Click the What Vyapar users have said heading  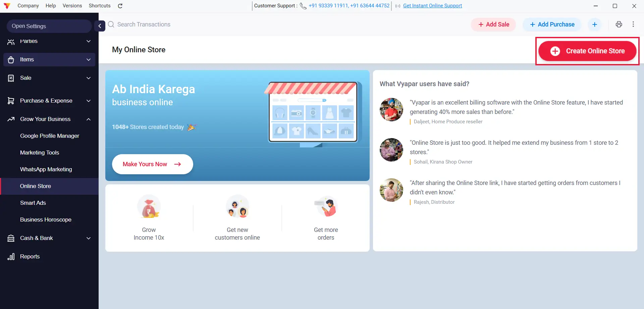coord(424,84)
